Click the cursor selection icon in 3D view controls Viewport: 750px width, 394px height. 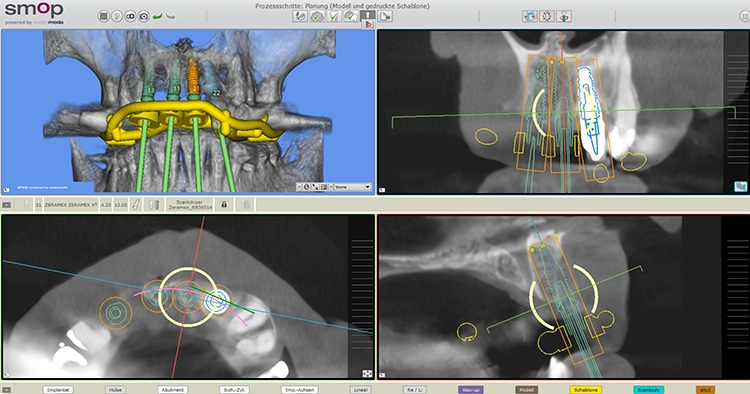(x=315, y=187)
